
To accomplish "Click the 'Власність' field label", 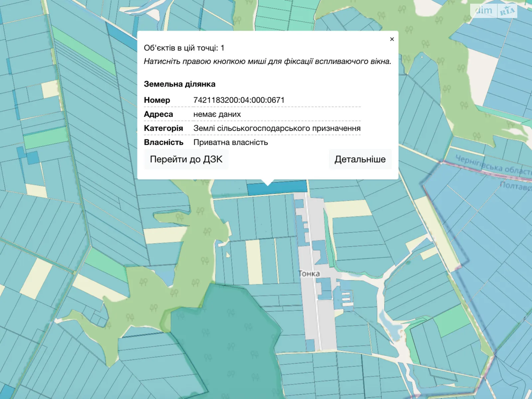I will [164, 142].
